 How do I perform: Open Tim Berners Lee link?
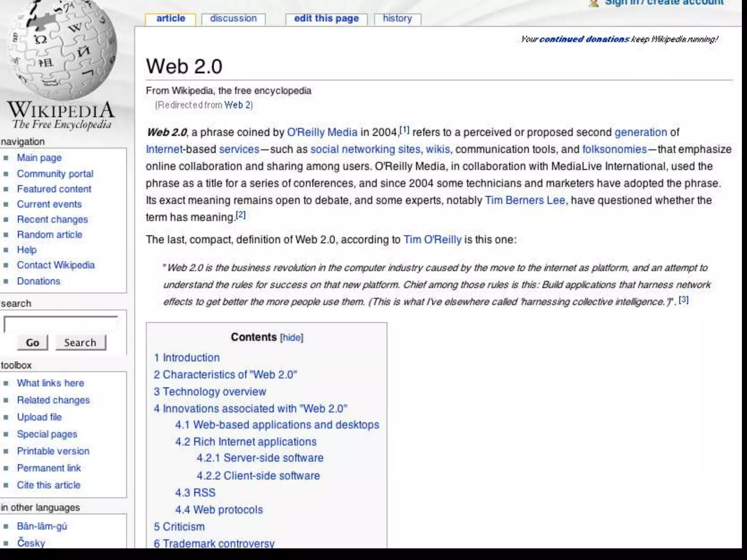click(x=525, y=200)
